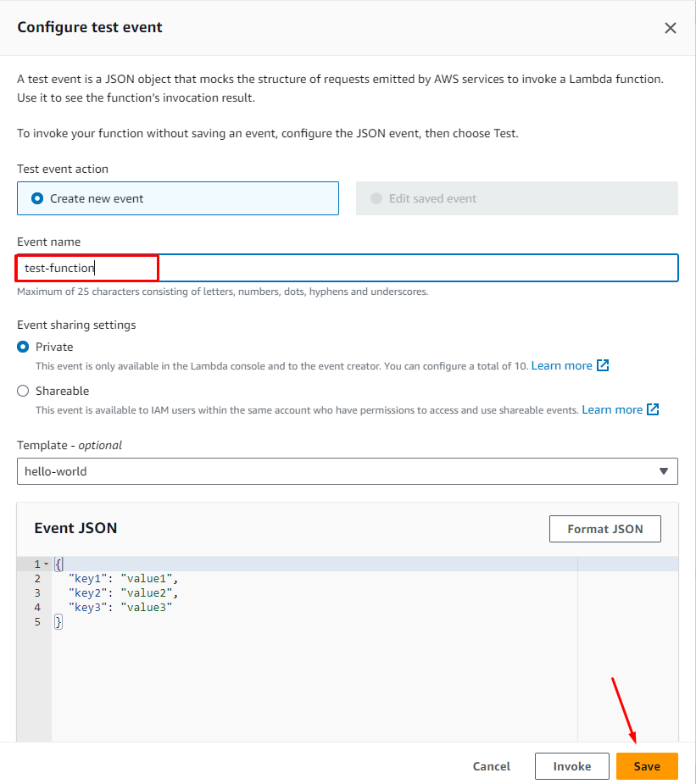Select the Create new event option
Screen dimensions: 696x784
pos(36,198)
